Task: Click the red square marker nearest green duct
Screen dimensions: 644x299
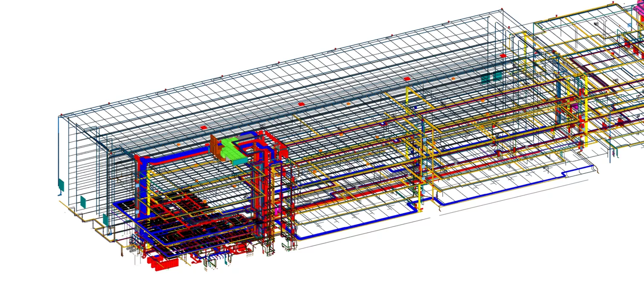Action: [x=204, y=127]
